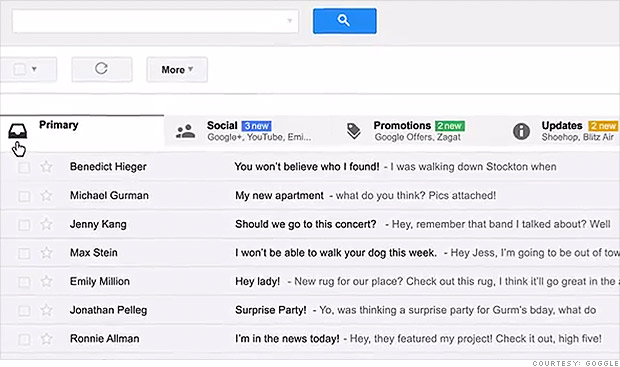Tick the select-all checkbox in toolbar

click(20, 70)
